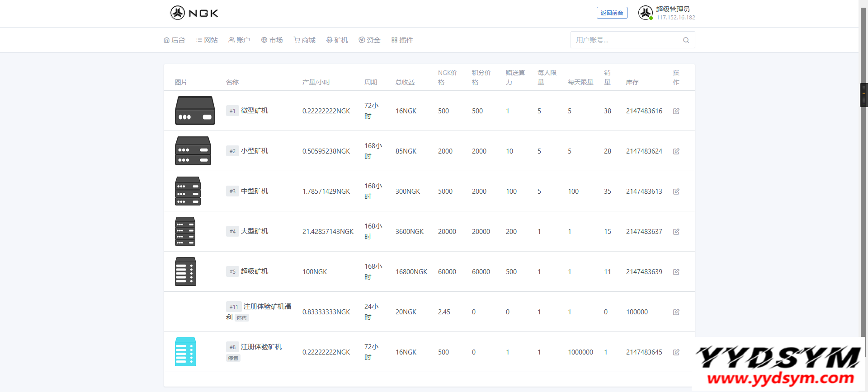
Task: Click edit icon for 微型矿机 row
Action: click(676, 111)
